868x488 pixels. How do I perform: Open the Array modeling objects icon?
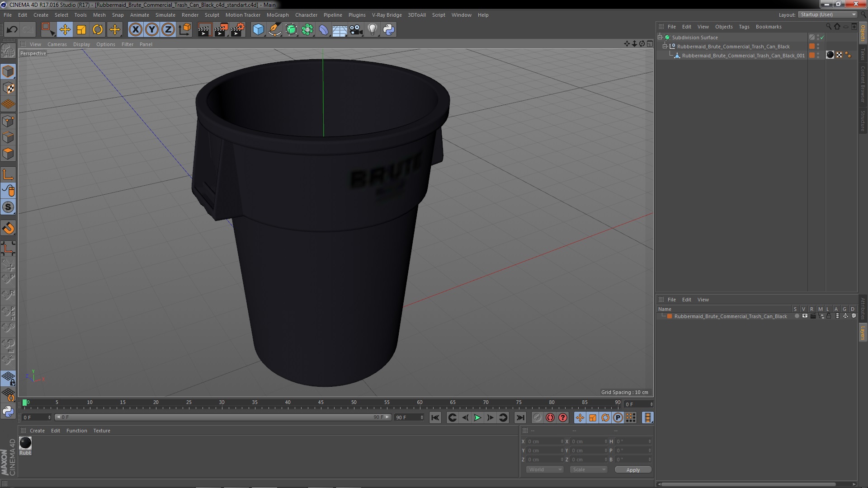click(307, 30)
